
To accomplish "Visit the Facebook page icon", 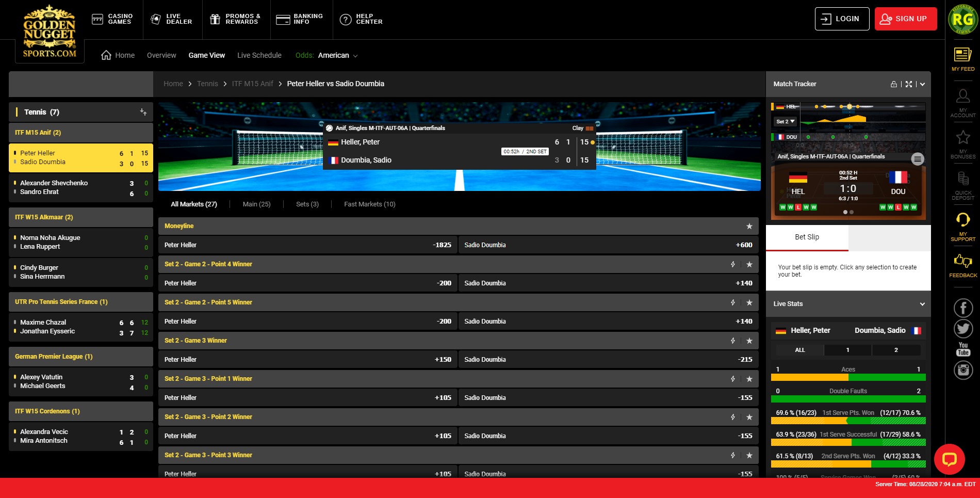I will click(x=963, y=308).
